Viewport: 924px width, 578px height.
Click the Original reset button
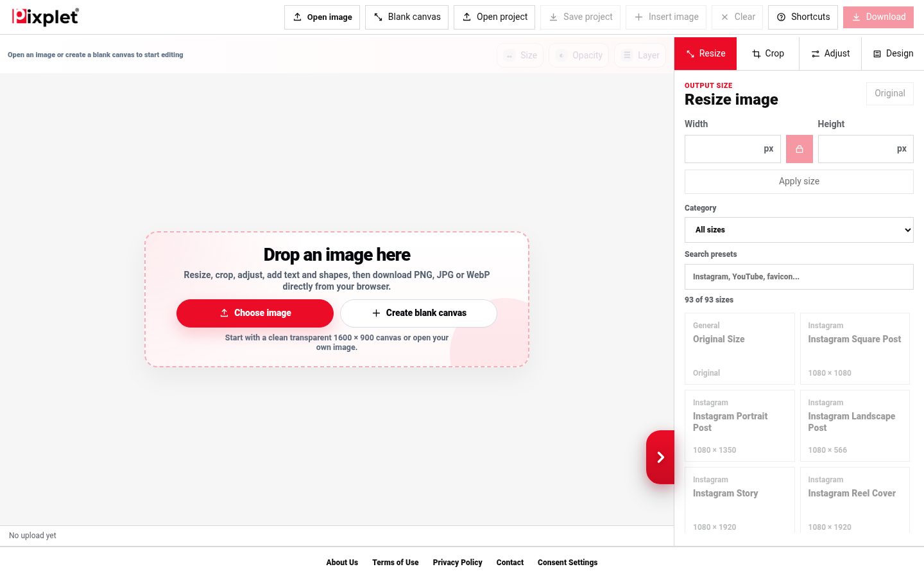point(890,94)
